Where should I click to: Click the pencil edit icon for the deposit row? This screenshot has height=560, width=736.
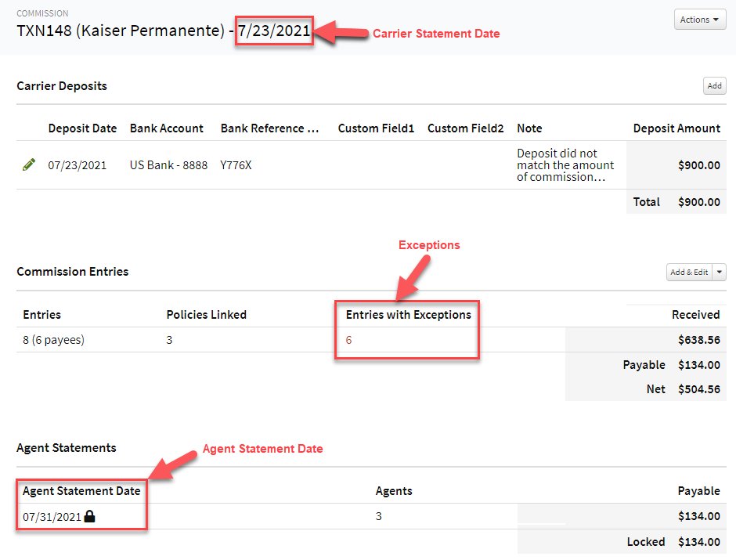29,164
